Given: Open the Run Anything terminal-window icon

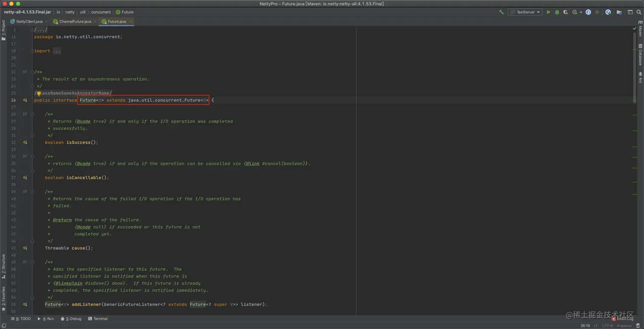Looking at the screenshot, I should [x=630, y=12].
